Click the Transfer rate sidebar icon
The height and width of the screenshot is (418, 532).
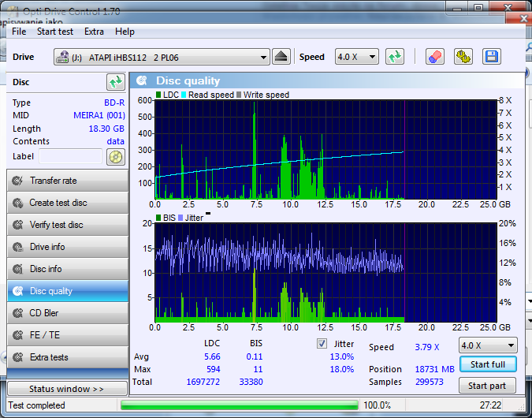(17, 181)
